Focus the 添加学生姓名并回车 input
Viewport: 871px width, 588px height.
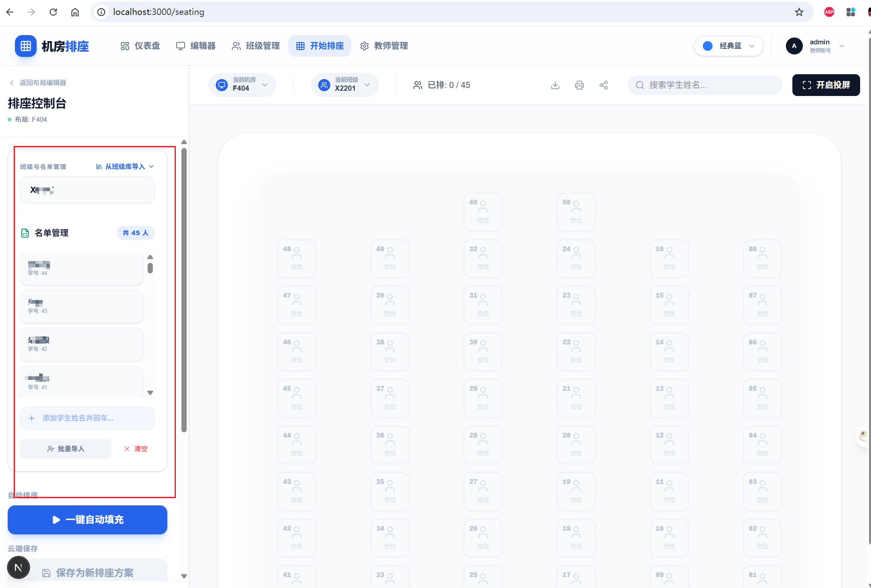click(x=88, y=418)
